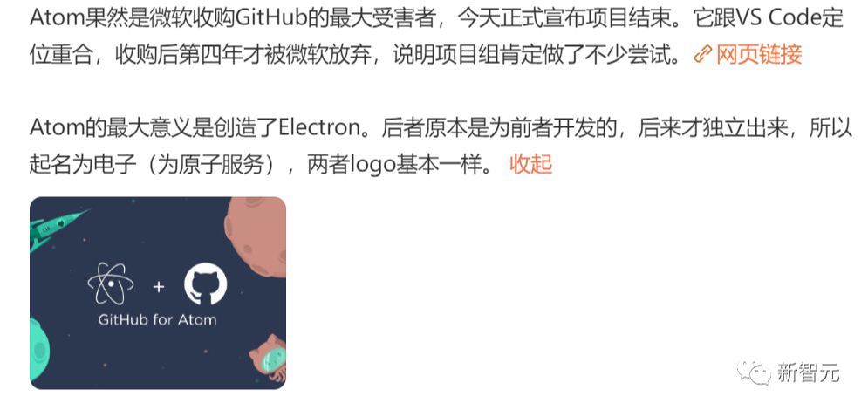868x410 pixels.
Task: Click the 新智元 watermark text
Action: click(x=808, y=372)
